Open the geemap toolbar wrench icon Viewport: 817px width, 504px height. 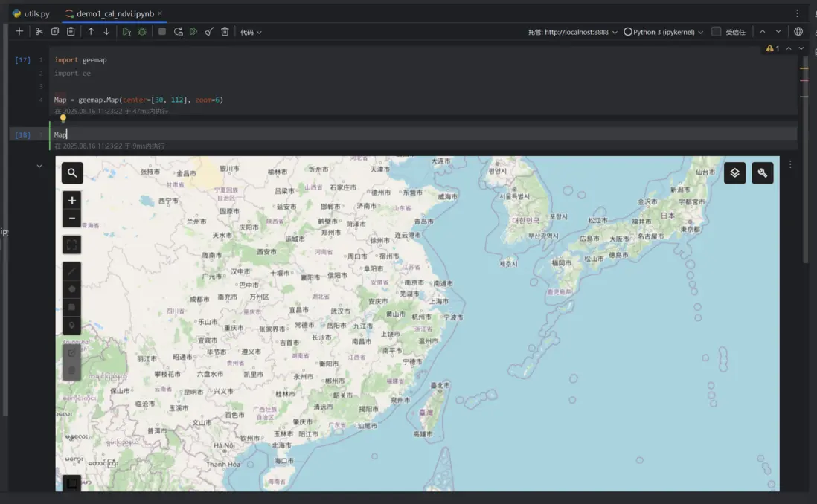(x=762, y=173)
